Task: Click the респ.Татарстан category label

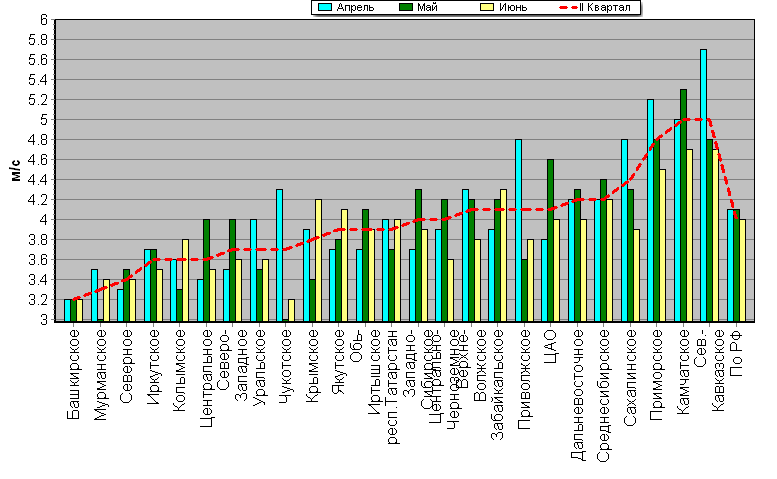Action: pyautogui.click(x=392, y=386)
